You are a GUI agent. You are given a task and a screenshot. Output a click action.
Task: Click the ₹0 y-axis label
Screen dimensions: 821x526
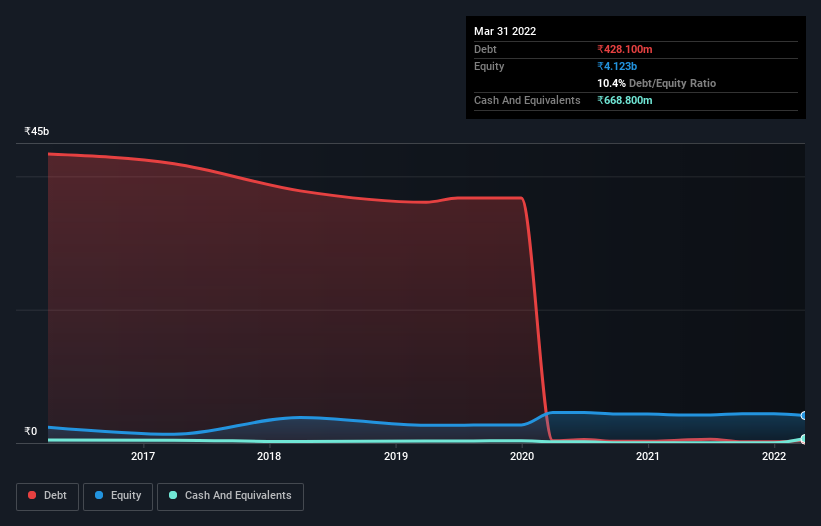(x=31, y=431)
